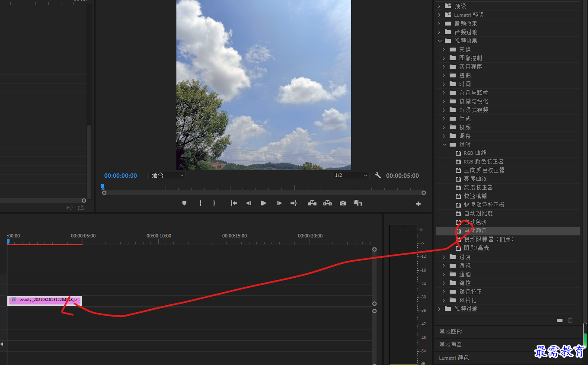Click the timeline ruler at 00:00:15:00

[234, 236]
